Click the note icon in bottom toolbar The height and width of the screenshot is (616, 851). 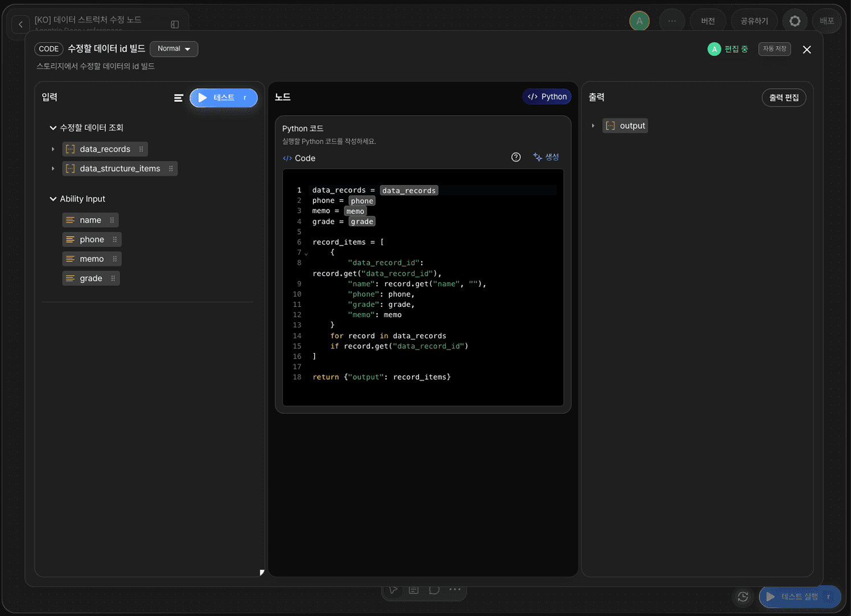(x=414, y=590)
